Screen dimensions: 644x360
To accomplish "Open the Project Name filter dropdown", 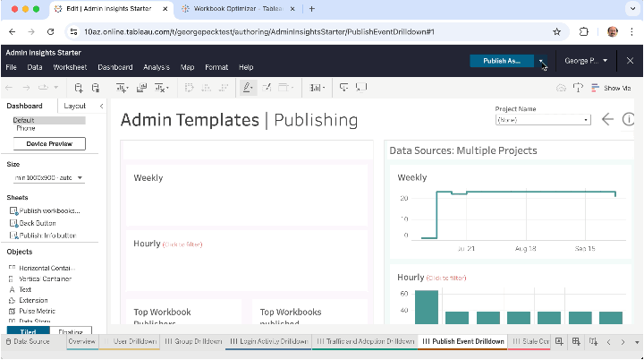I will point(543,120).
